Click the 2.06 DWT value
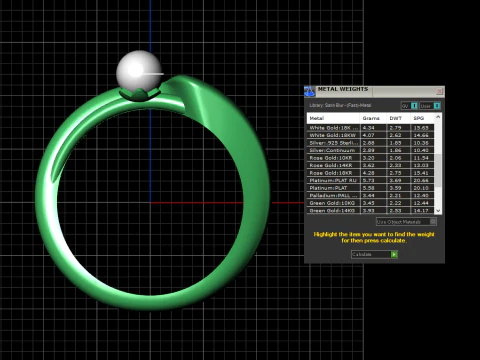The width and height of the screenshot is (480, 360). click(x=395, y=158)
